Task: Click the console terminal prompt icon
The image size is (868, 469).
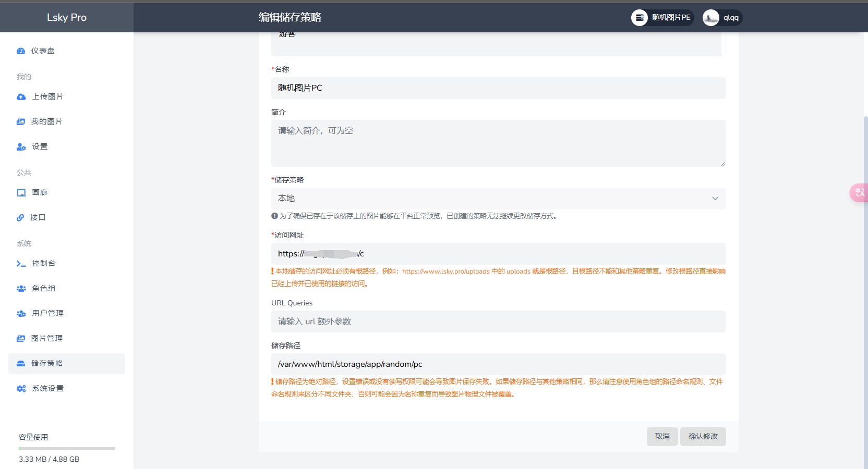Action: (21, 264)
